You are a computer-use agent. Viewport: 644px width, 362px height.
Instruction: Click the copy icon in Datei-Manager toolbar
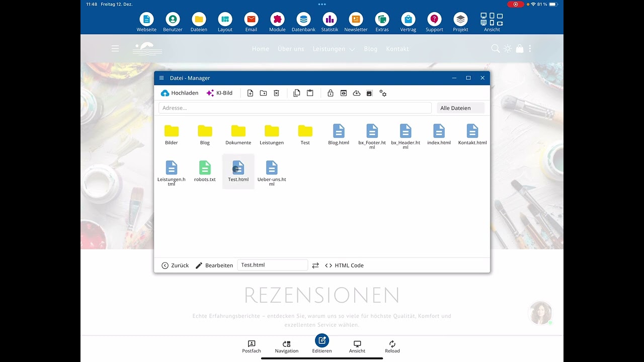[297, 93]
